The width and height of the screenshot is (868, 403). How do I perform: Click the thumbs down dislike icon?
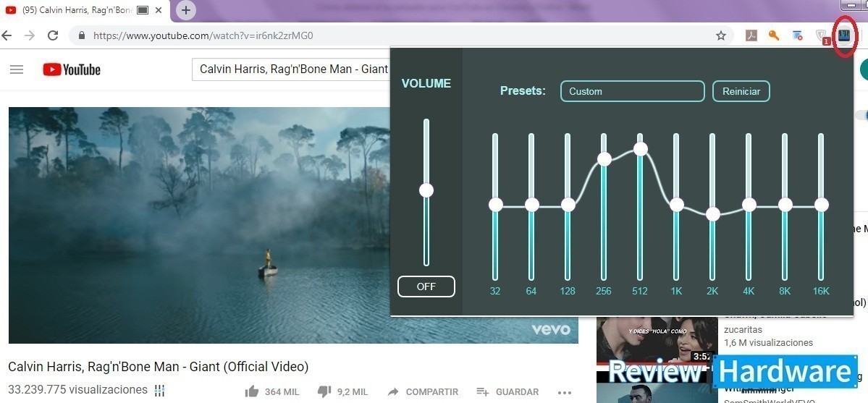coord(324,392)
